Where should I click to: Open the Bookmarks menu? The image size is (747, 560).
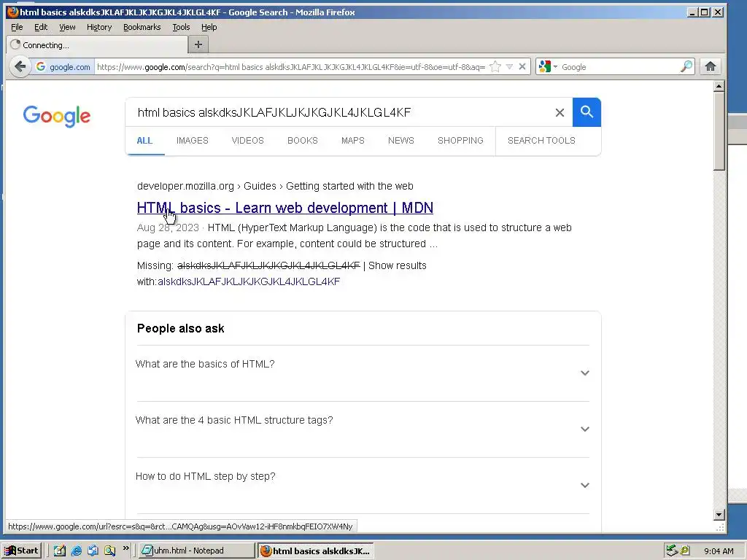[x=142, y=27]
